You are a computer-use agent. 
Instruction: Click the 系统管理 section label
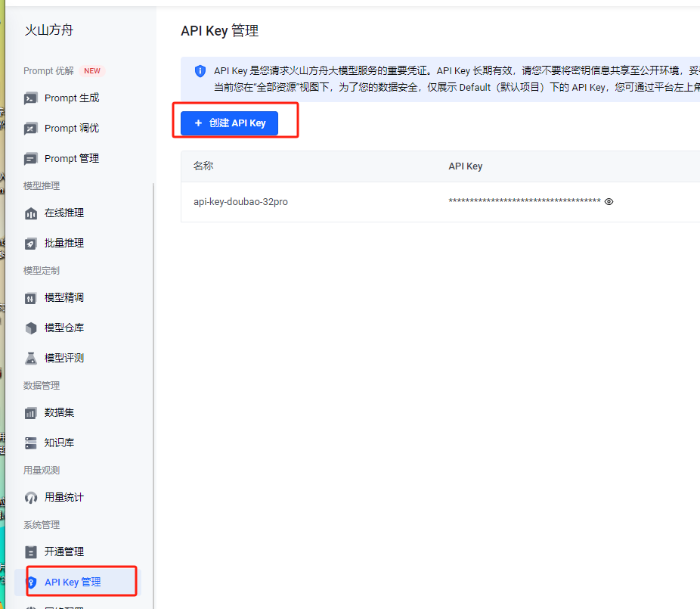(x=42, y=525)
